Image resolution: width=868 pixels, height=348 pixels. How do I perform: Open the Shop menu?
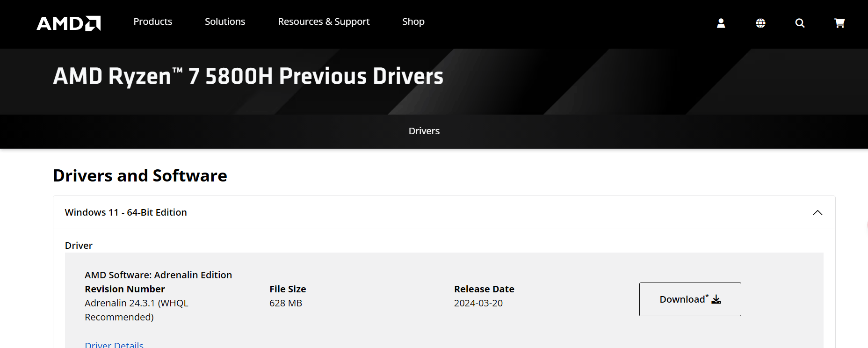click(x=413, y=22)
